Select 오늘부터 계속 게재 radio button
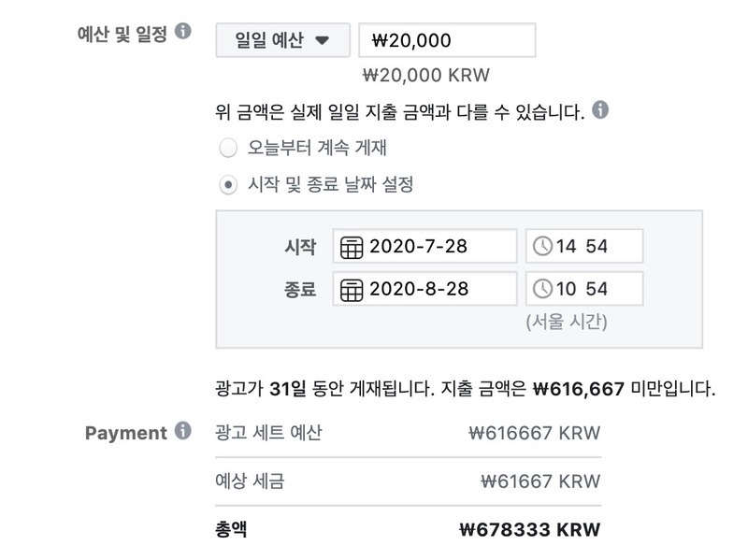This screenshot has height=560, width=748. coord(228,148)
